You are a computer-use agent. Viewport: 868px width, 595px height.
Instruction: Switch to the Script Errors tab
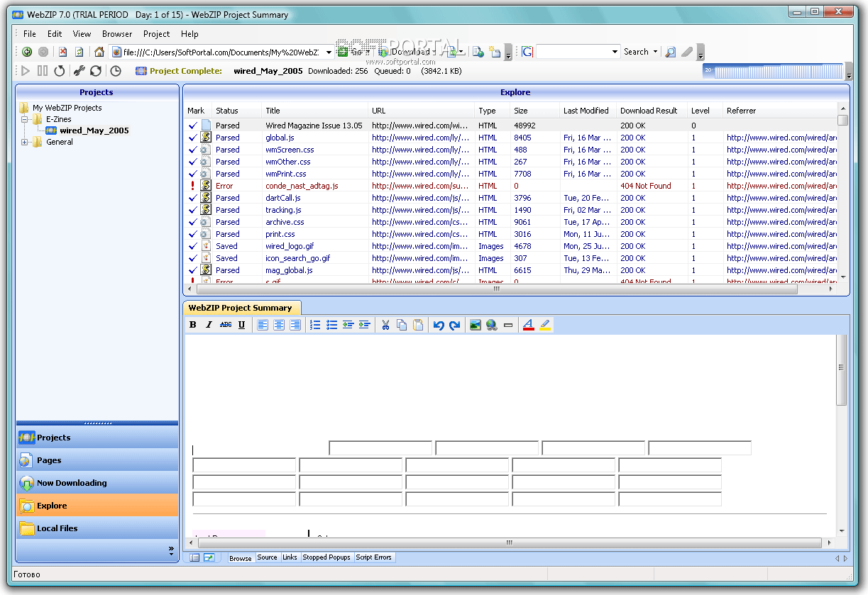[x=374, y=557]
